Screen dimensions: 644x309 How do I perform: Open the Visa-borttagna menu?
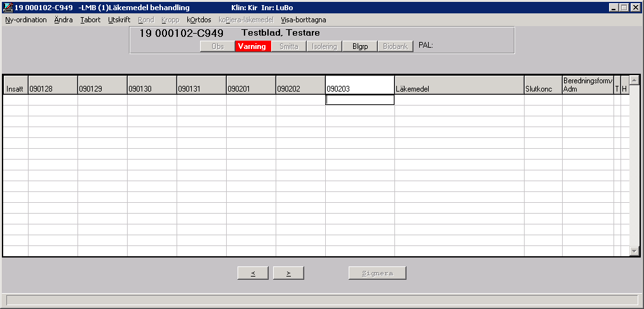304,20
